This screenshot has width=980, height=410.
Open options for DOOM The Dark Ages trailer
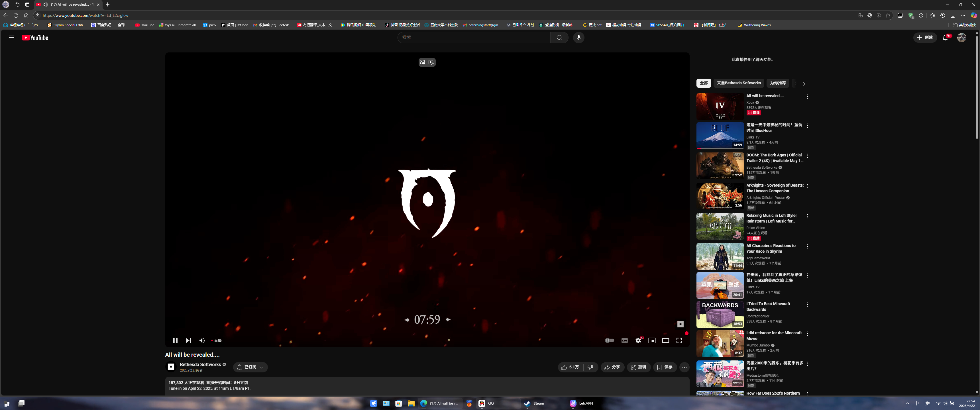(x=807, y=156)
